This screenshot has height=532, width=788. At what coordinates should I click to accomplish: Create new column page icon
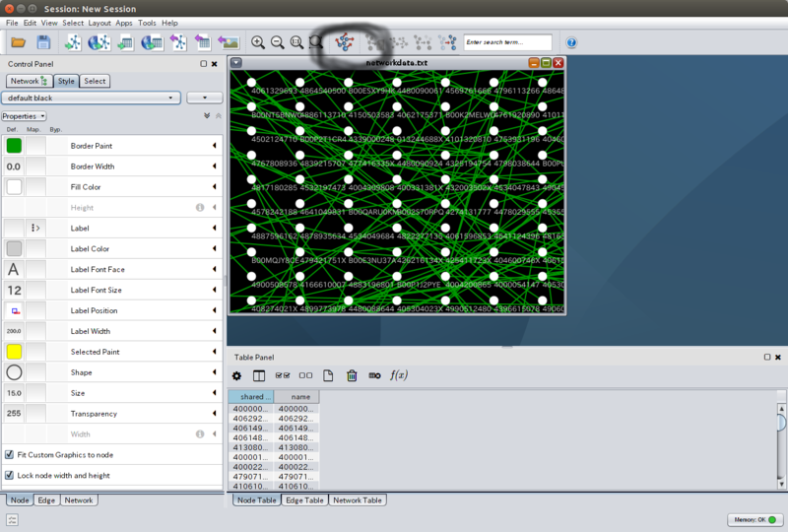click(x=328, y=375)
